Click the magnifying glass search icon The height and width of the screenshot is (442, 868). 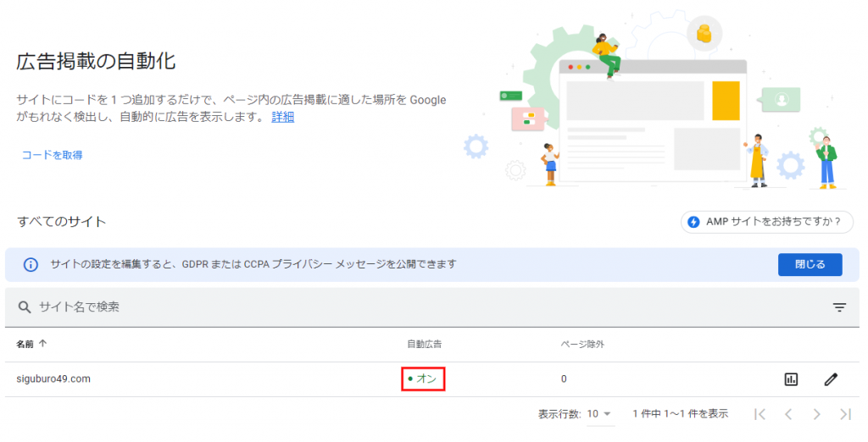point(25,307)
